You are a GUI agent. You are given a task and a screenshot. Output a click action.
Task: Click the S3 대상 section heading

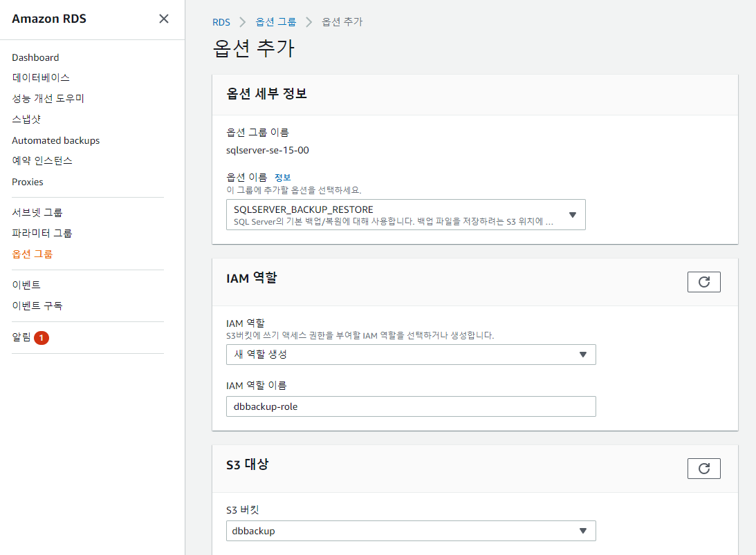coord(248,464)
